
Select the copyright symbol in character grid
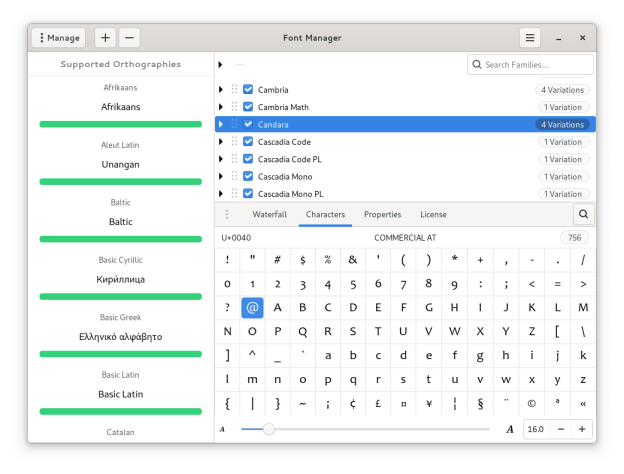[x=531, y=404]
